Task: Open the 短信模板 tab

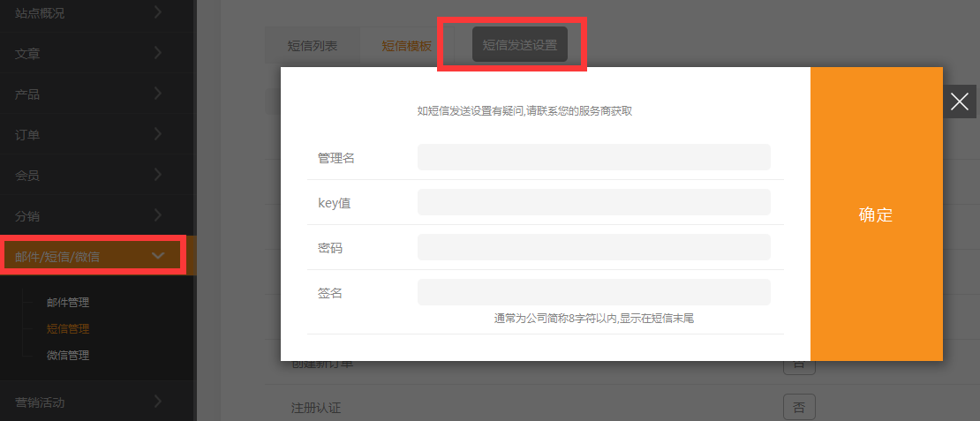Action: pyautogui.click(x=406, y=45)
